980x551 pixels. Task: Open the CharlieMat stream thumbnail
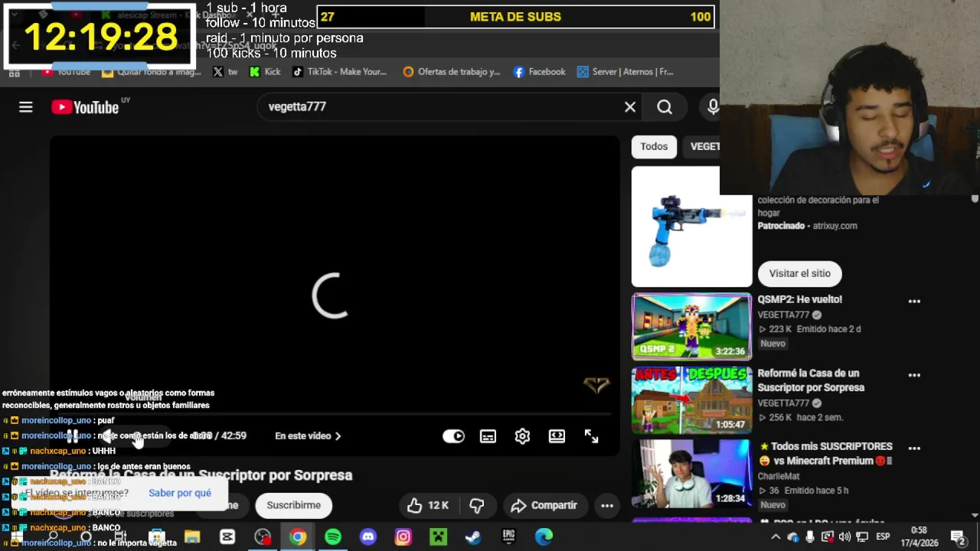(x=691, y=474)
